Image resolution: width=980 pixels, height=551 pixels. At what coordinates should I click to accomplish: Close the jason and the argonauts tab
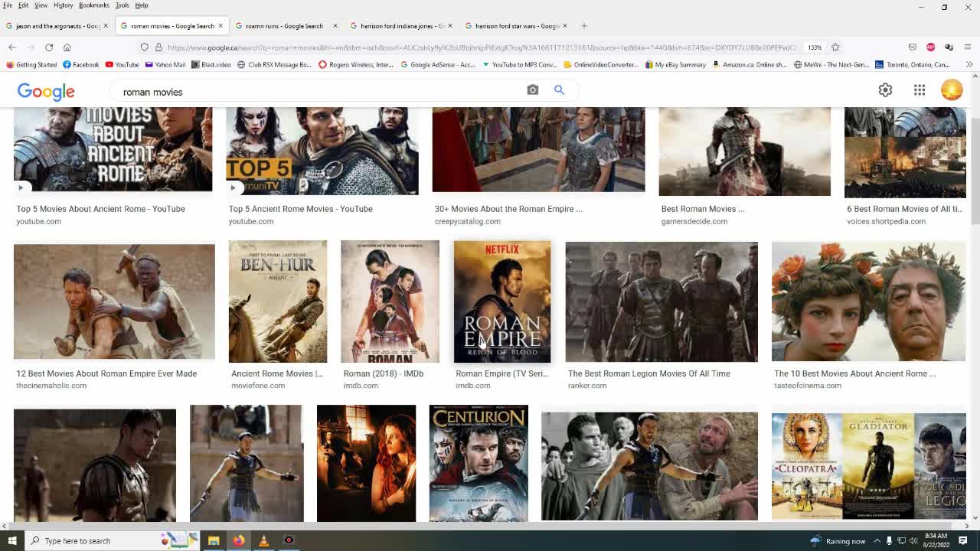point(106,26)
